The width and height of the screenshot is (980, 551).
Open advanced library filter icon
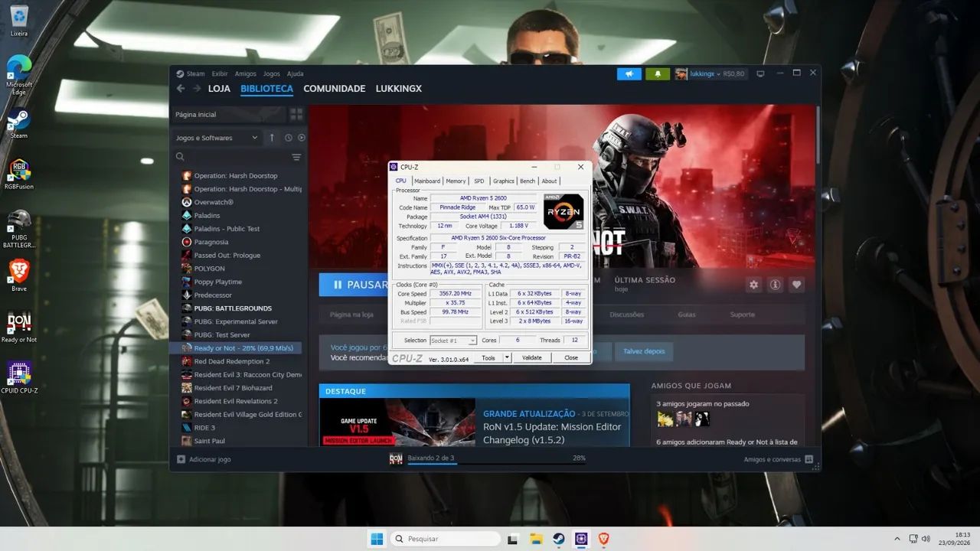click(x=296, y=157)
